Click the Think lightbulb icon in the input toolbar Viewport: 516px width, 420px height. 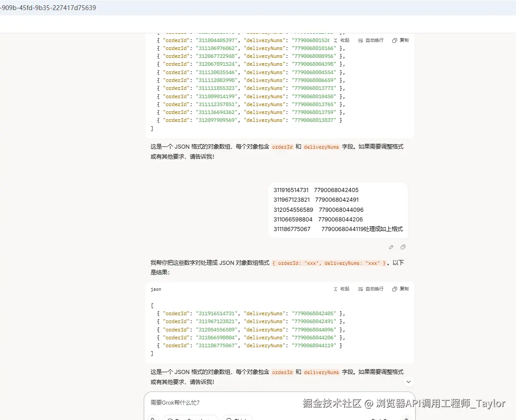point(230,418)
